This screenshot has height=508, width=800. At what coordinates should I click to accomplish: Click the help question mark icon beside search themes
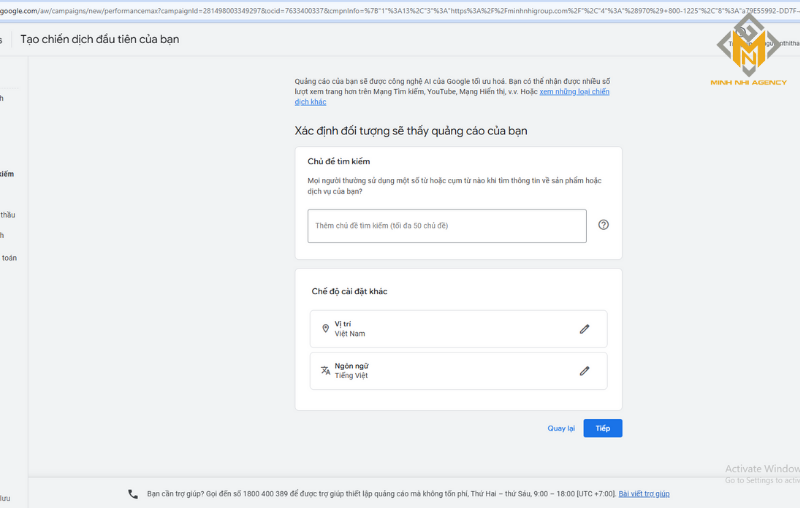603,225
